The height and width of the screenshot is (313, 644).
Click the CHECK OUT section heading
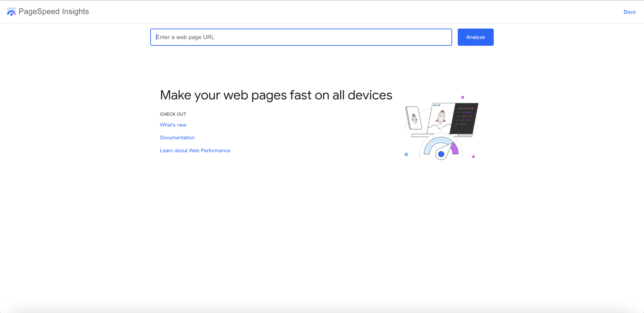(x=173, y=114)
